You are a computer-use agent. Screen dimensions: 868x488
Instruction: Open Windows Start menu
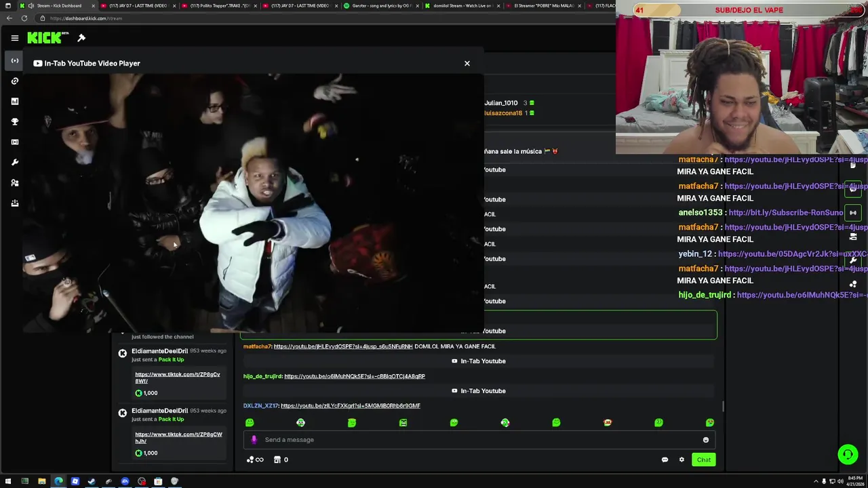click(8, 481)
